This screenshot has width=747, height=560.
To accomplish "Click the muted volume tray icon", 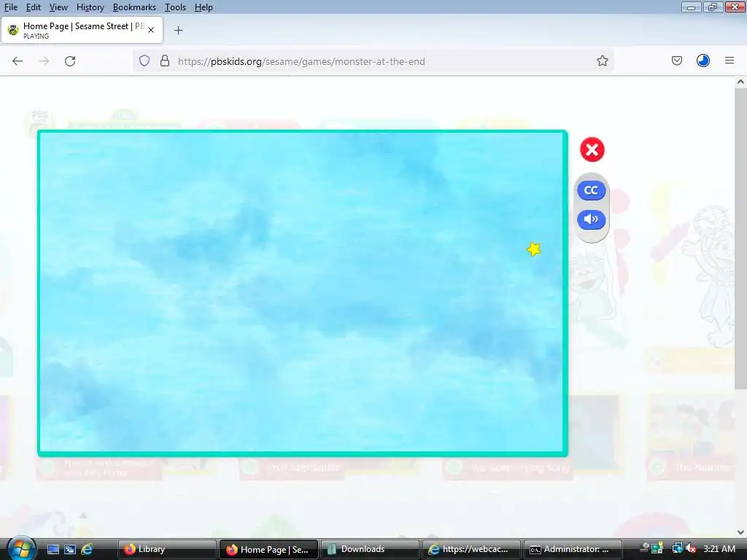I will [690, 548].
